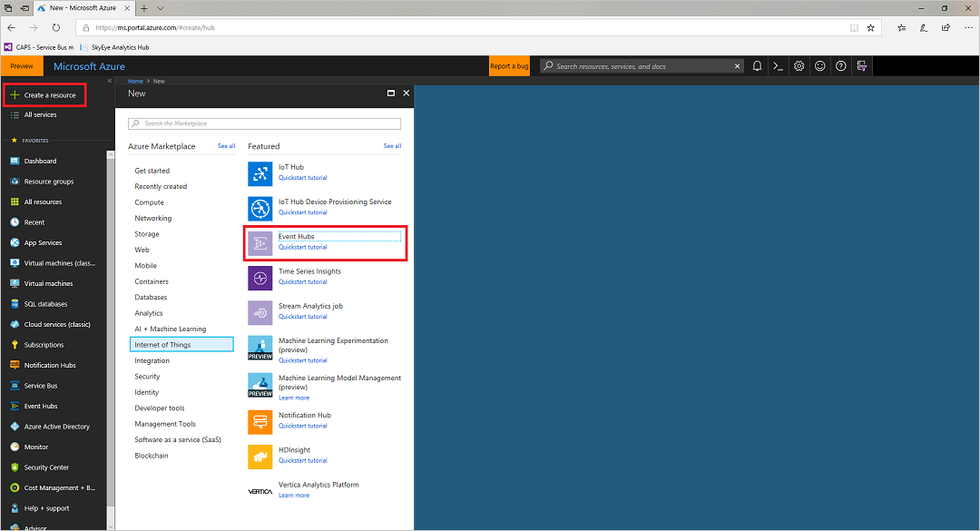Select the Storage marketplace category
The height and width of the screenshot is (531, 980).
[x=147, y=234]
